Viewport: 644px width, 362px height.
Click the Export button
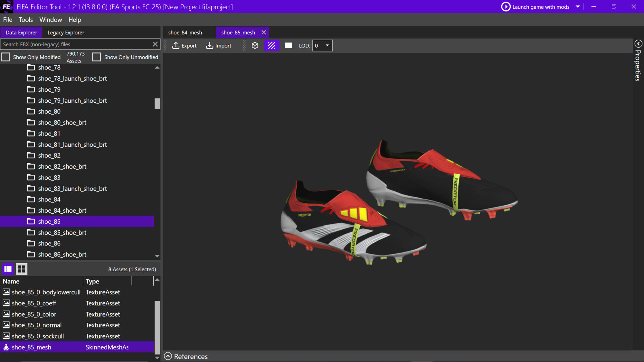(x=185, y=46)
